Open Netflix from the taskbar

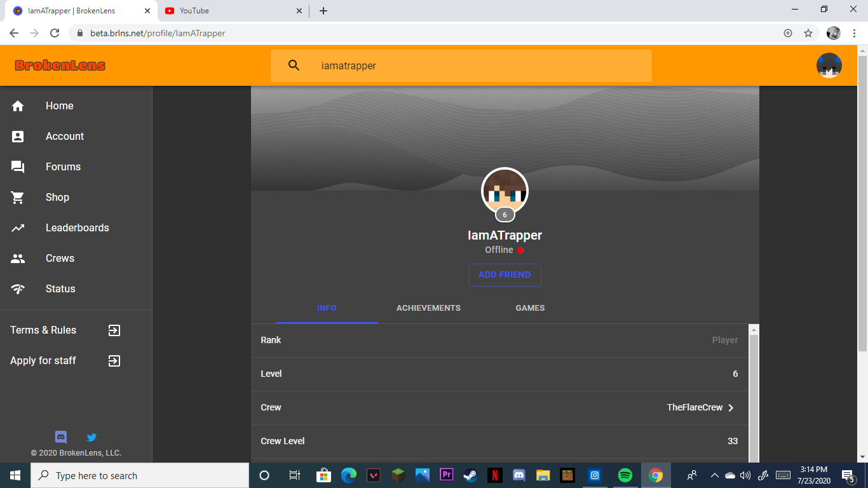click(x=494, y=475)
